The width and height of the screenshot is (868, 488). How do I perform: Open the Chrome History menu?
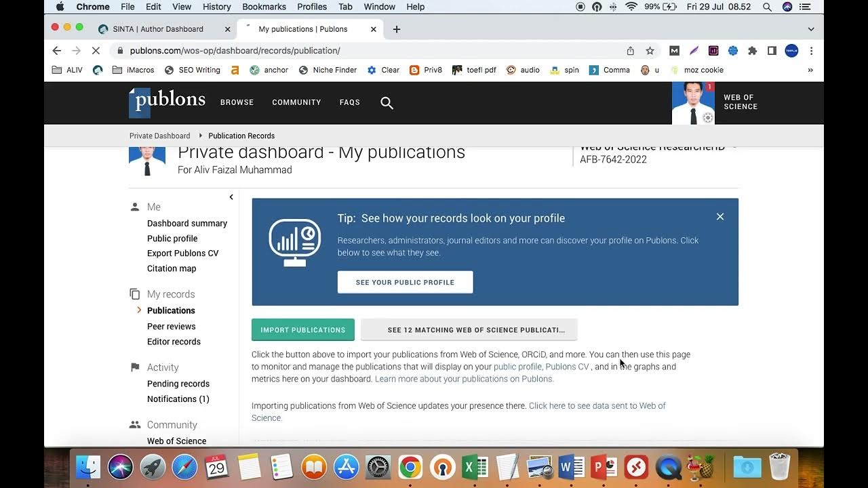[x=217, y=7]
